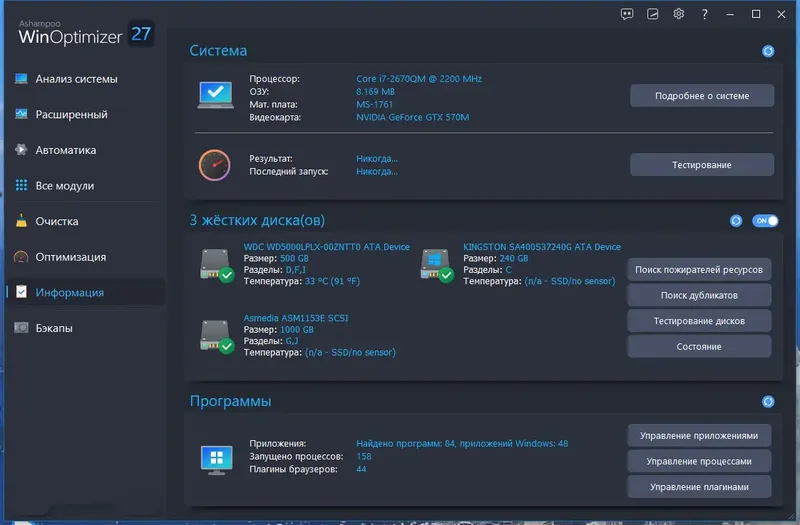Image resolution: width=800 pixels, height=525 pixels.
Task: Open disk Состояние button
Action: click(698, 346)
